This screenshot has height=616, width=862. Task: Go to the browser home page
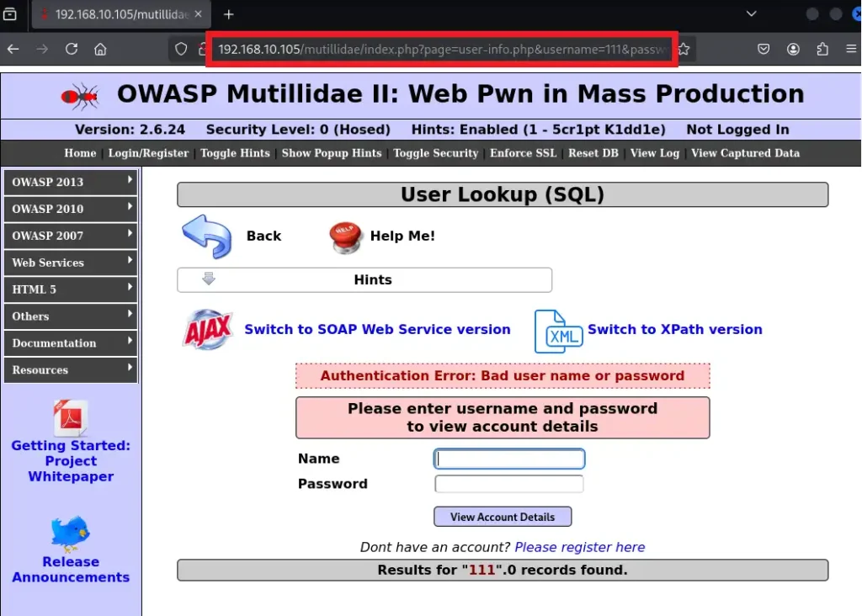100,49
